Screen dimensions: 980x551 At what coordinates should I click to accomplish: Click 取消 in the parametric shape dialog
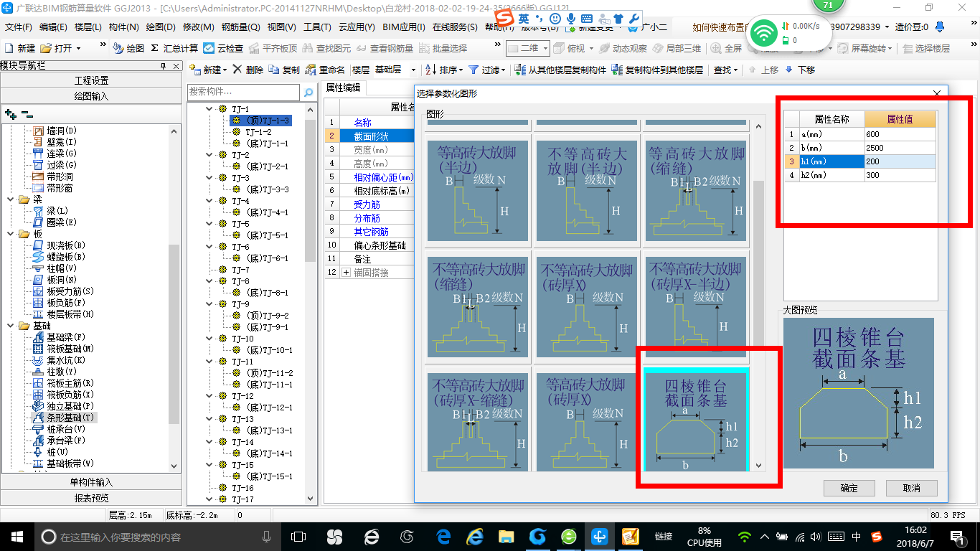911,488
